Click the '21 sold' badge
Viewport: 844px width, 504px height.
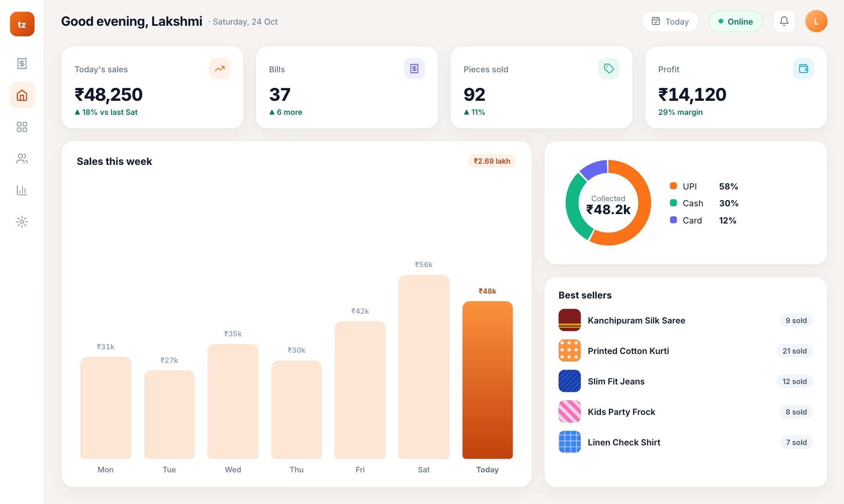point(794,351)
